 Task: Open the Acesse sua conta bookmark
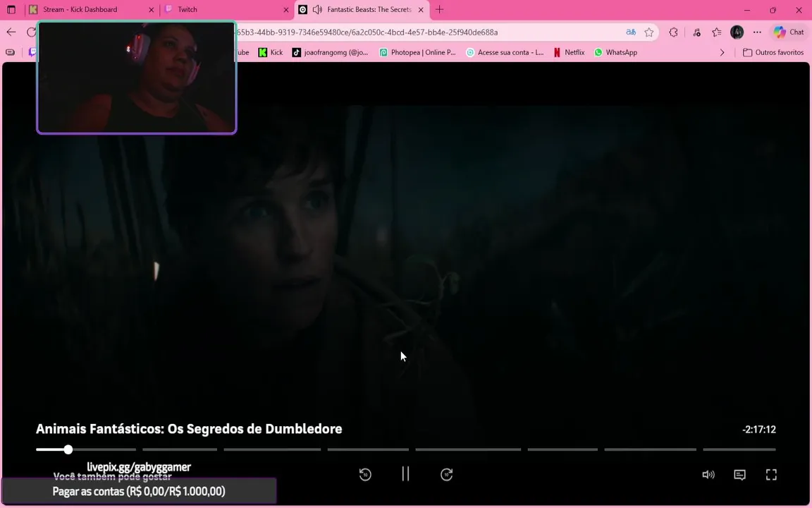pyautogui.click(x=505, y=52)
